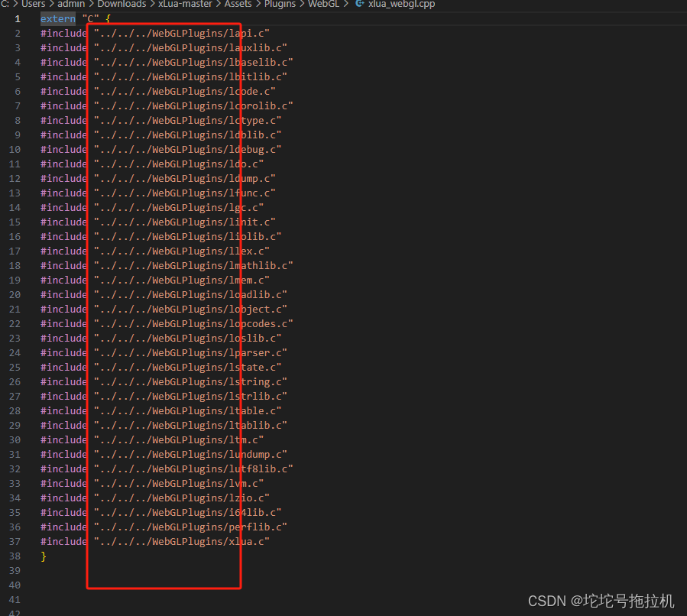Click line number 20 in the gutter

click(x=15, y=295)
